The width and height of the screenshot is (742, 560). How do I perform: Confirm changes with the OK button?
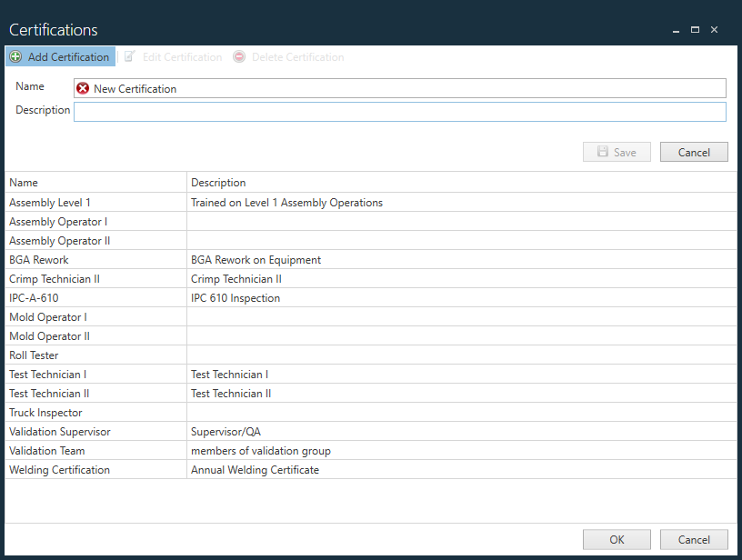(x=617, y=539)
